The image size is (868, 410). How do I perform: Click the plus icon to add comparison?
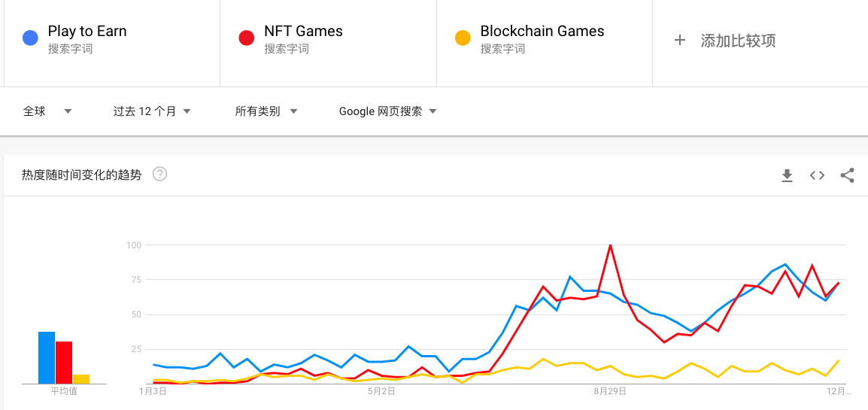(680, 40)
